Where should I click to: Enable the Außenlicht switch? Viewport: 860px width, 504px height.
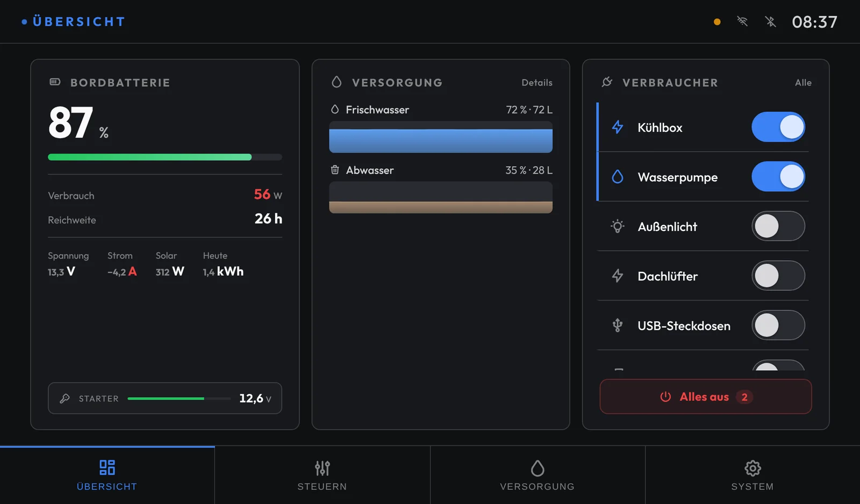[778, 226]
